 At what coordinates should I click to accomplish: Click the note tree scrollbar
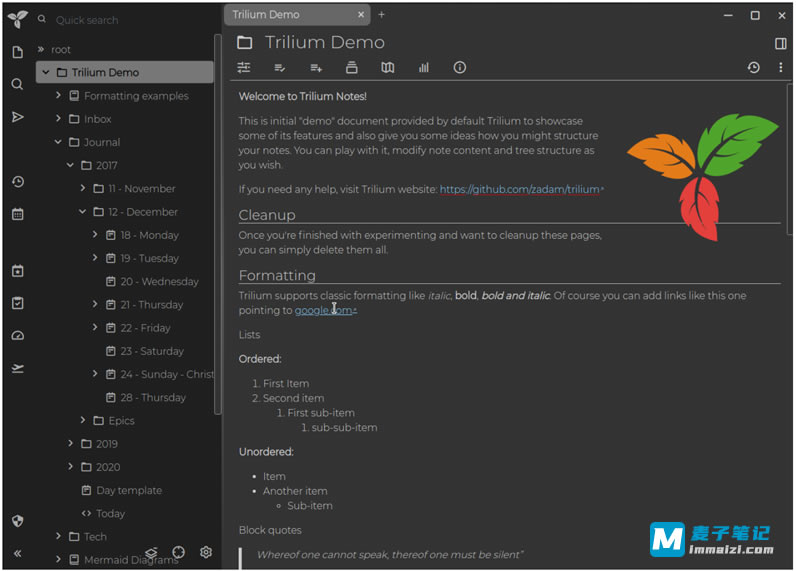point(218,224)
